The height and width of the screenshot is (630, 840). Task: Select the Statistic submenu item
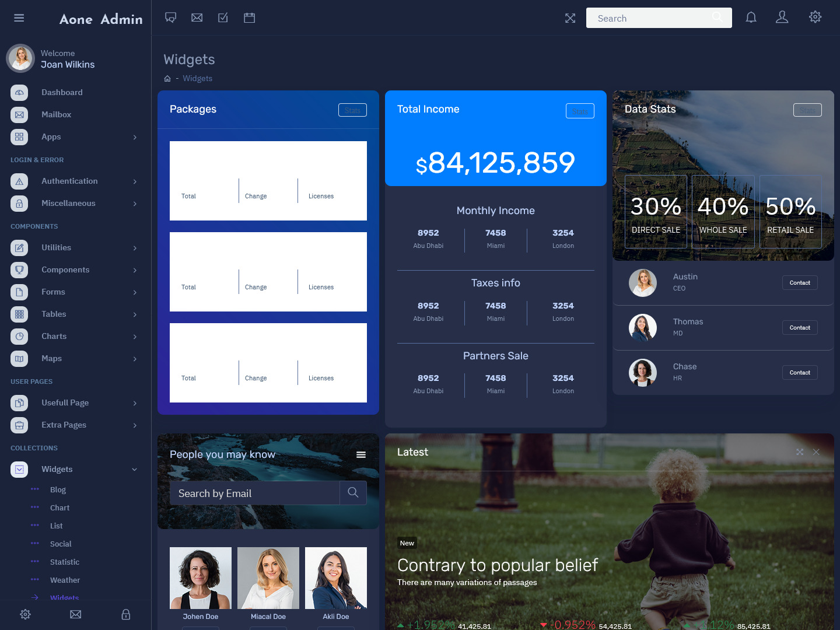pos(65,562)
